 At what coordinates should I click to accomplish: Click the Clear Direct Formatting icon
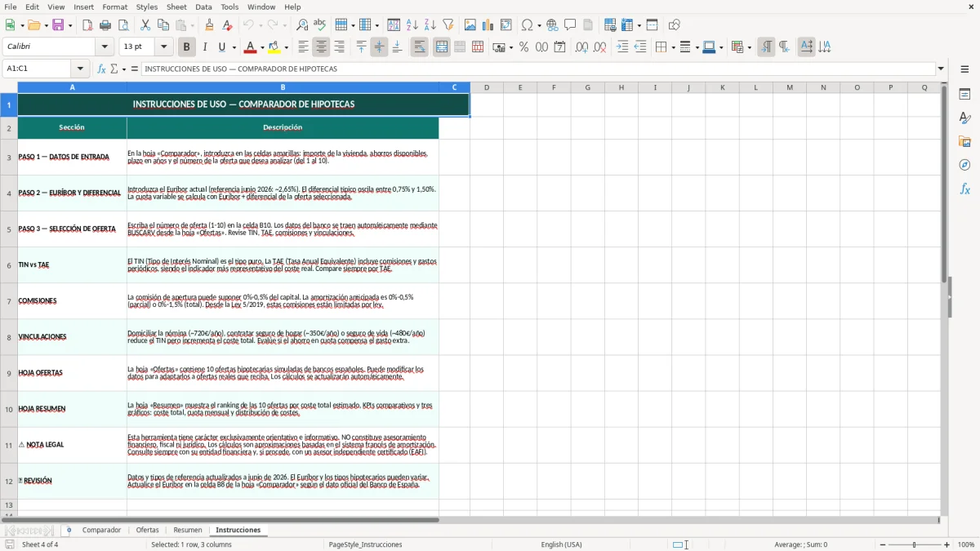click(x=227, y=25)
